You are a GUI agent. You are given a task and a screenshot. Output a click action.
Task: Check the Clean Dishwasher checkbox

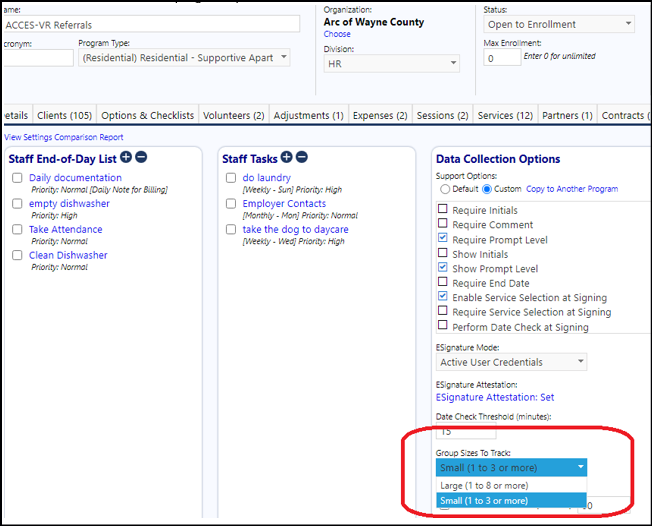(17, 255)
